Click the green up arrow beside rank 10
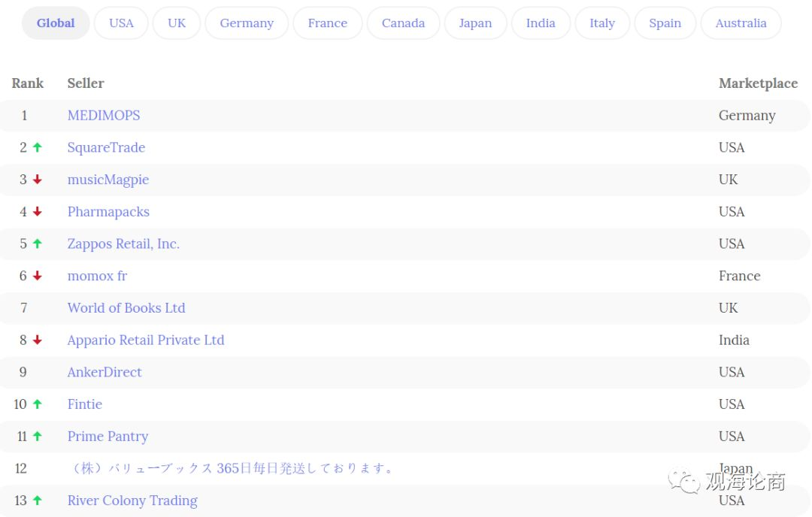The width and height of the screenshot is (812, 517). point(38,404)
